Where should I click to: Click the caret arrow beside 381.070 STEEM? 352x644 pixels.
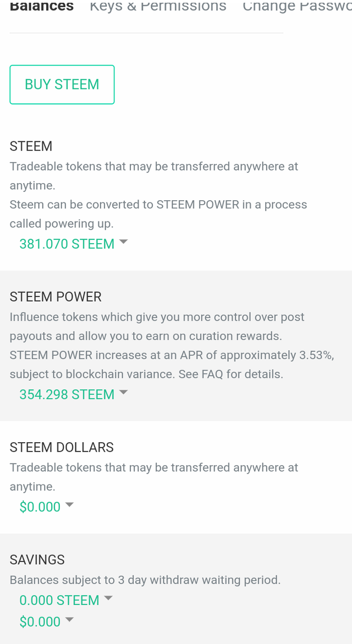click(x=123, y=241)
